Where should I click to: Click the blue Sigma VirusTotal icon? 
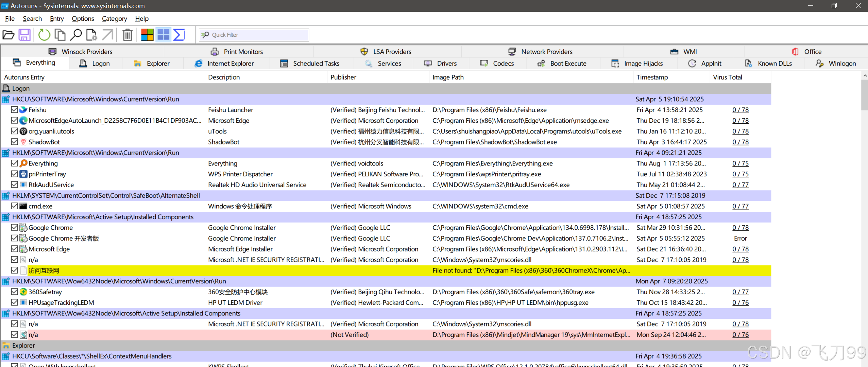(x=179, y=35)
